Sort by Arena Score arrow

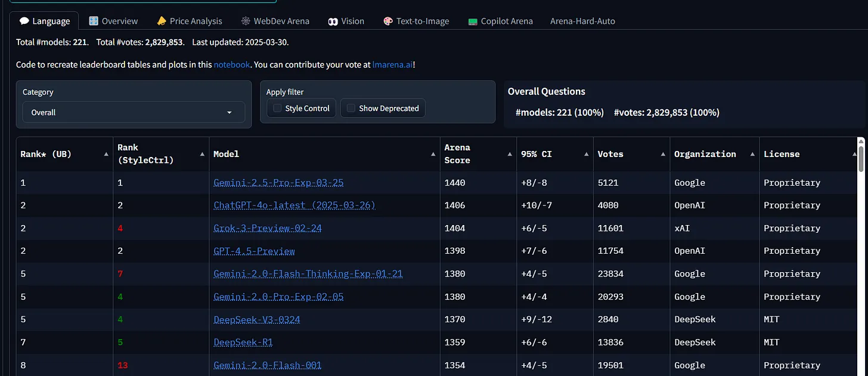[x=510, y=154]
